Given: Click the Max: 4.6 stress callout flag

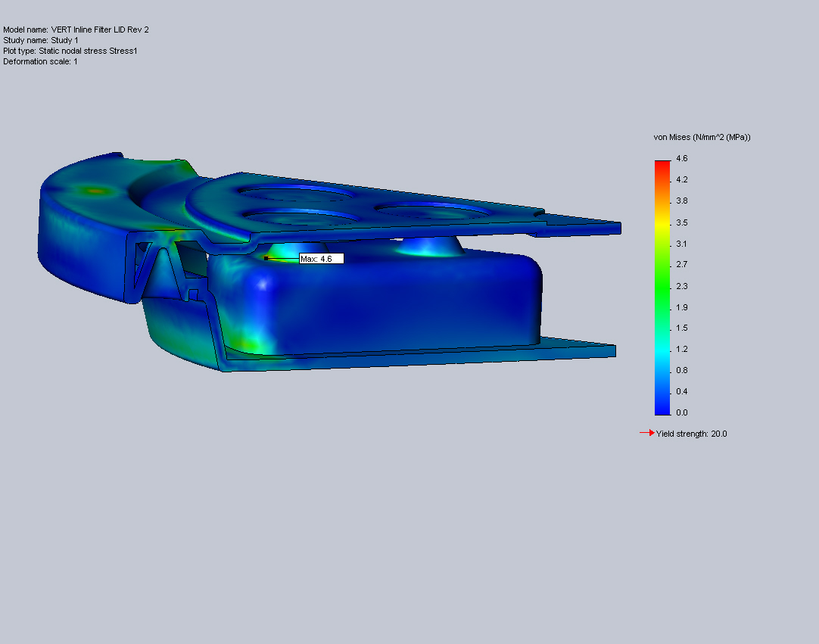Looking at the screenshot, I should click(x=321, y=258).
